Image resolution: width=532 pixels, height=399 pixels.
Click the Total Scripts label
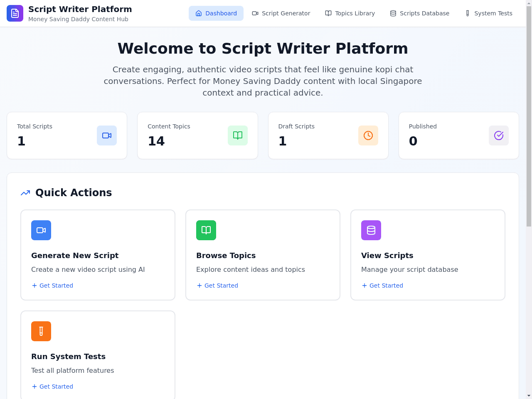point(35,126)
